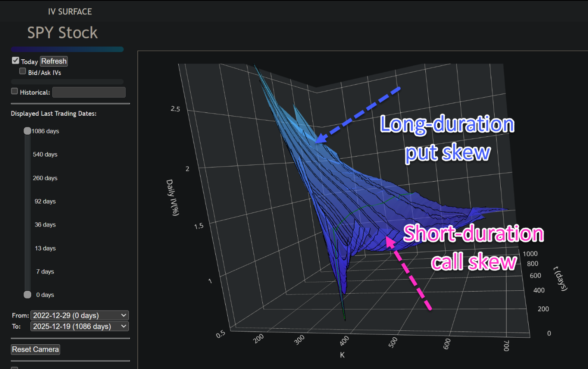The width and height of the screenshot is (588, 369).
Task: Expand the chevron on the 2025-12-19 selector
Action: click(123, 326)
